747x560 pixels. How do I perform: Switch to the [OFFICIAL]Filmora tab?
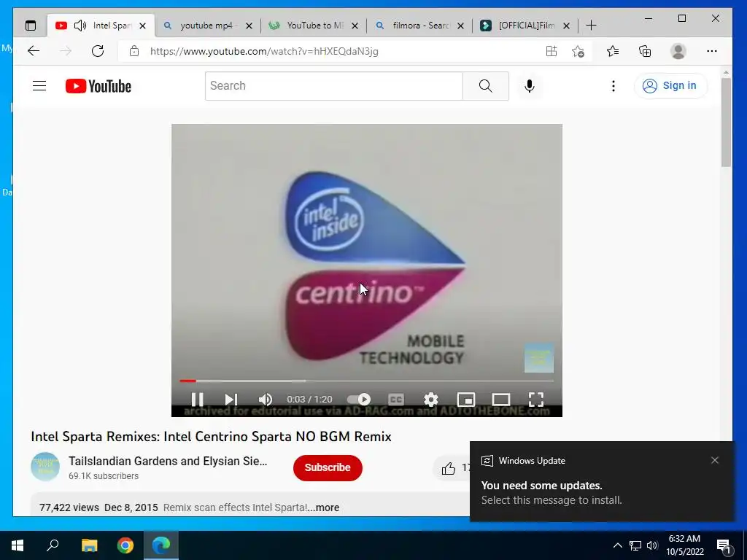coord(525,26)
